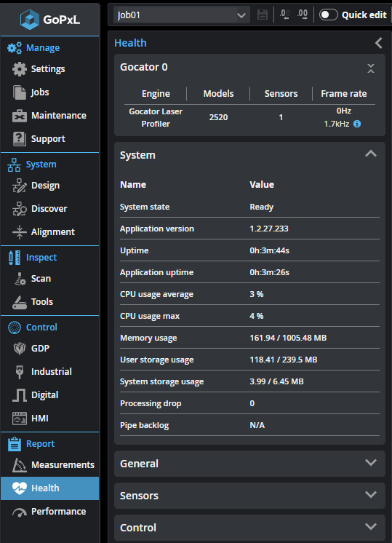Collapse the Gocator 0 card
The width and height of the screenshot is (392, 543).
click(371, 68)
